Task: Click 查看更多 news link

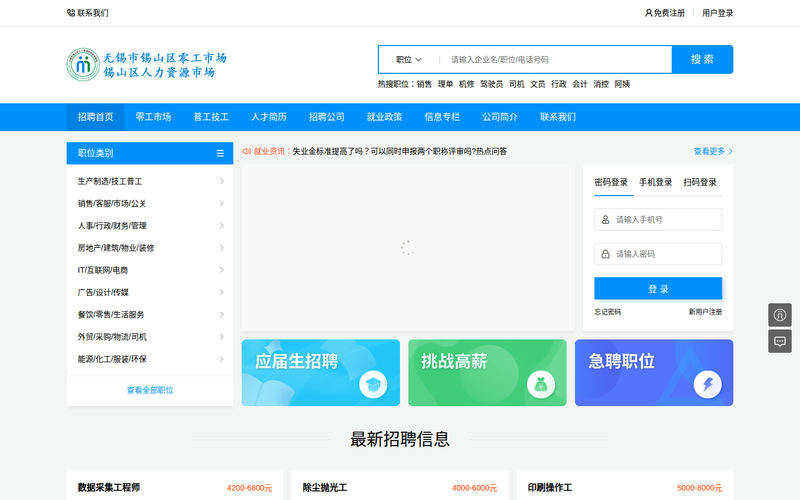Action: (x=713, y=151)
